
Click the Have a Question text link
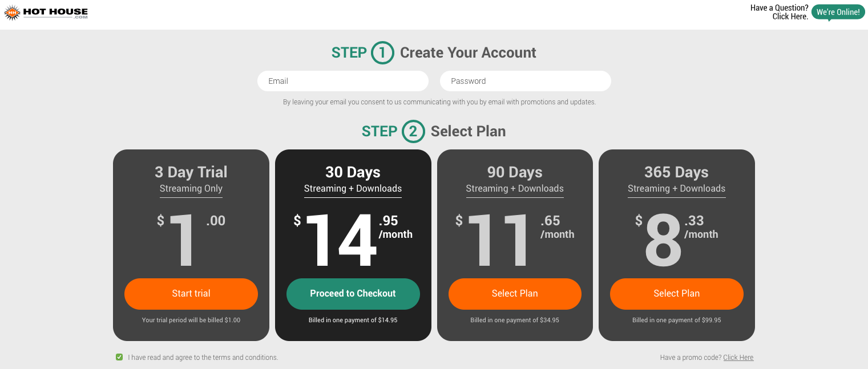coord(779,12)
